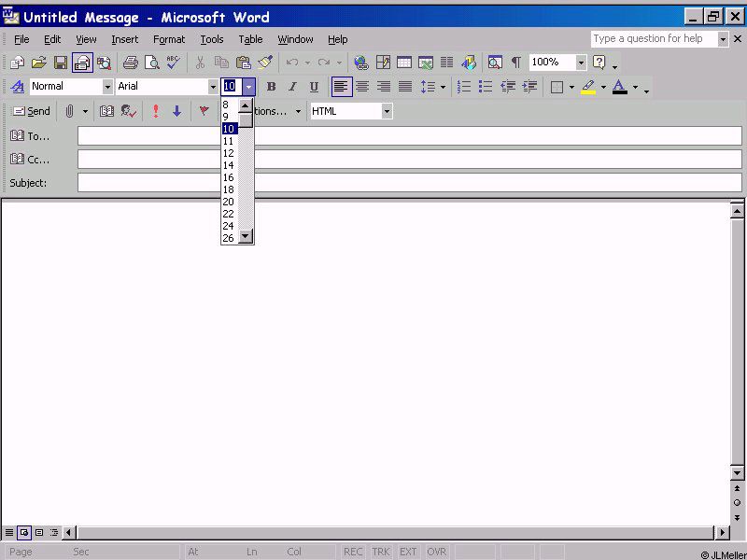Enable Align Left paragraph alignment
The image size is (747, 560).
click(342, 87)
